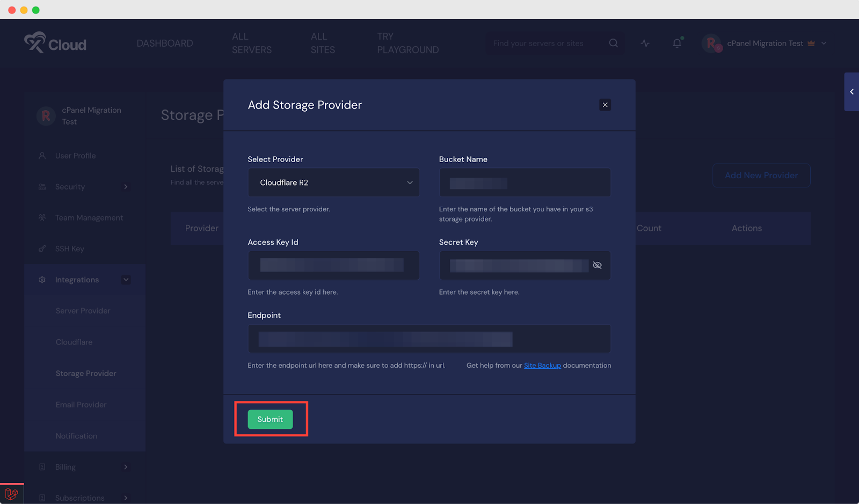Select the User Profile person icon
The width and height of the screenshot is (859, 504).
tap(42, 155)
